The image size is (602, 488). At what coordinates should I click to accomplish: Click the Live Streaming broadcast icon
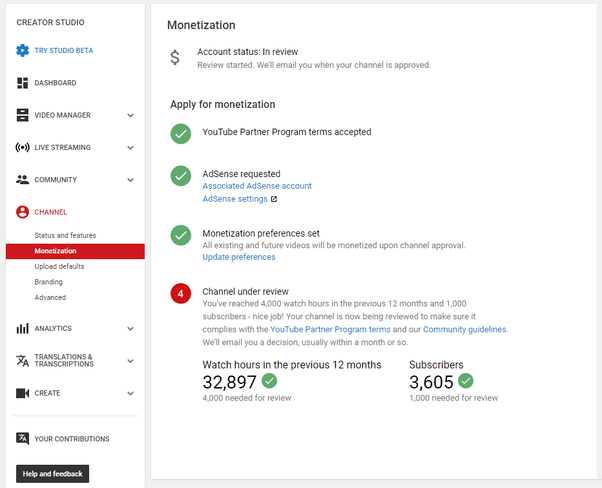pyautogui.click(x=22, y=147)
